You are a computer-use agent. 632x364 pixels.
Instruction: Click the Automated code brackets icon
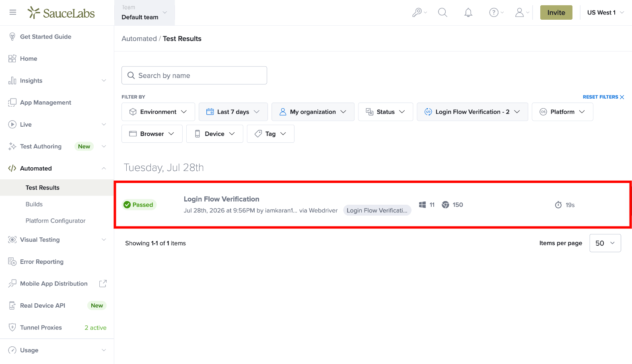click(12, 168)
